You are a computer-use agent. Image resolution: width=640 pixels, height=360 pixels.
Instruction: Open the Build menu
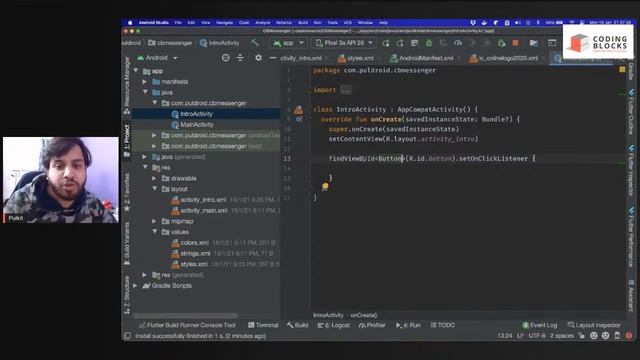click(303, 22)
